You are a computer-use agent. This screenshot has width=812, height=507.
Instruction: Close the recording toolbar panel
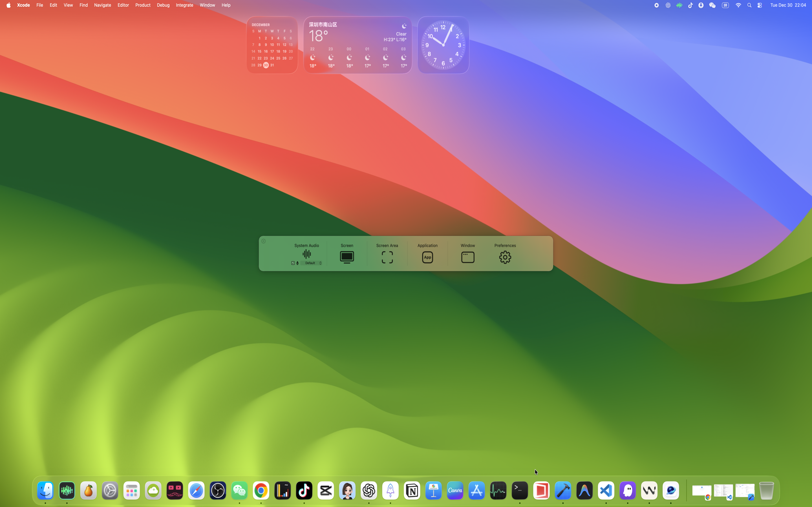click(x=263, y=241)
